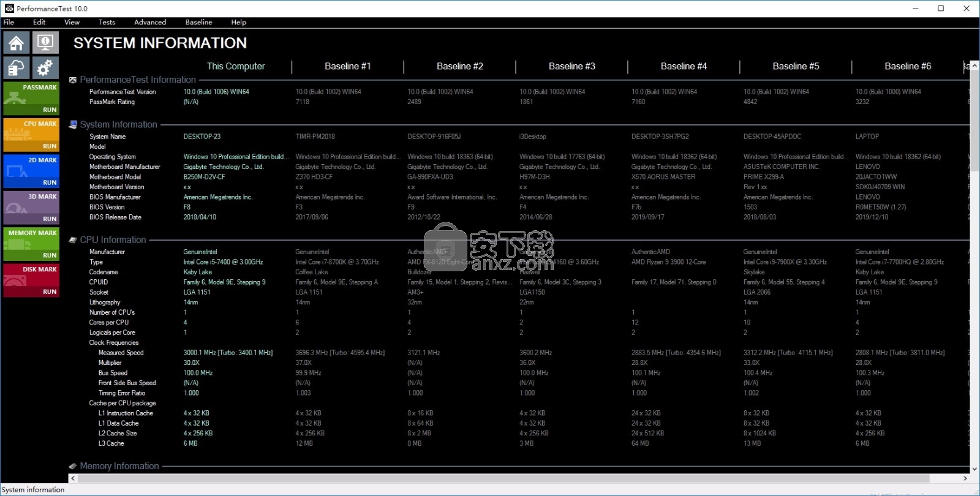Screen dimensions: 980x496
Task: Click RUN on the MEMORY MARK tile
Action: pos(50,255)
